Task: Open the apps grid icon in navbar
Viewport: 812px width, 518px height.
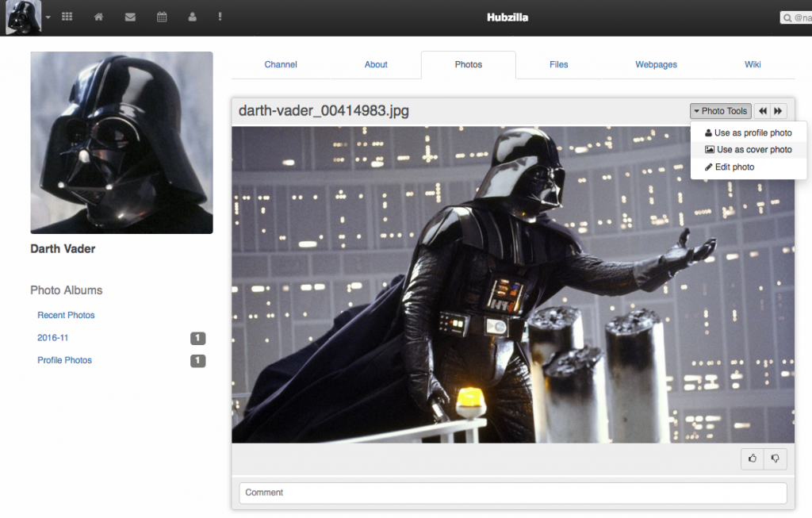Action: pyautogui.click(x=67, y=17)
